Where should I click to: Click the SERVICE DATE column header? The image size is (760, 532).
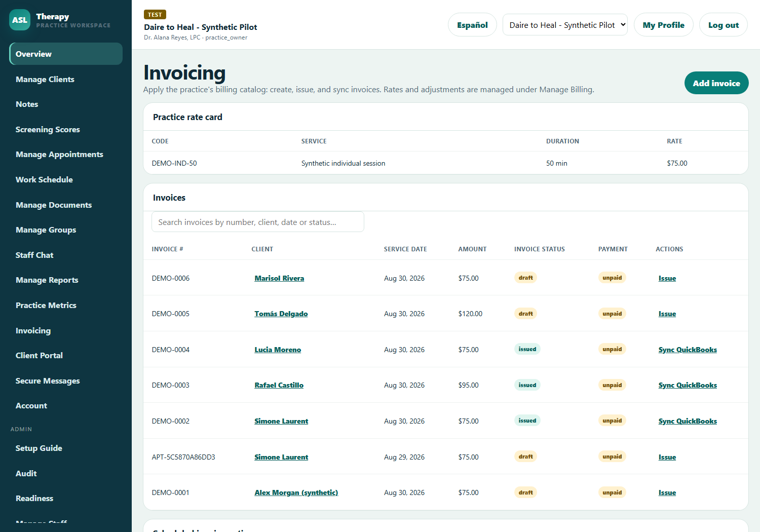405,249
